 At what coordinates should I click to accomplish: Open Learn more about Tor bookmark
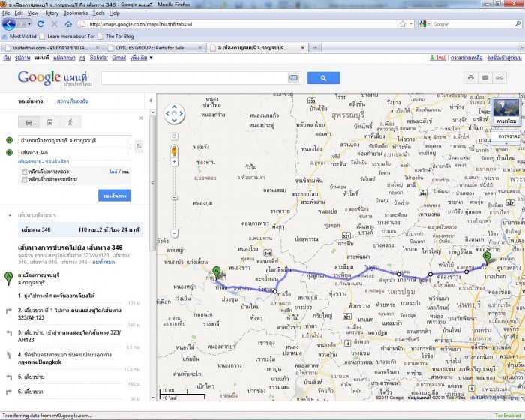[x=68, y=36]
